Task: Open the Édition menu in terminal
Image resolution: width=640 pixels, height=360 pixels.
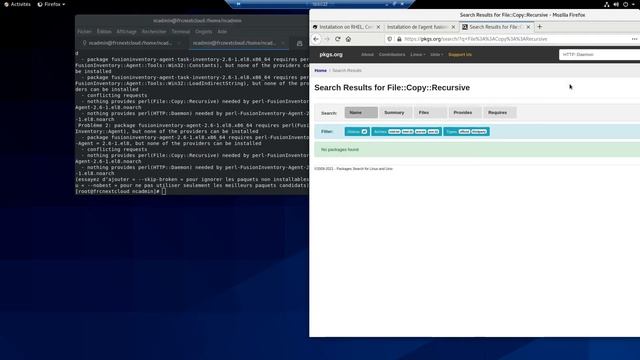Action: coord(104,31)
